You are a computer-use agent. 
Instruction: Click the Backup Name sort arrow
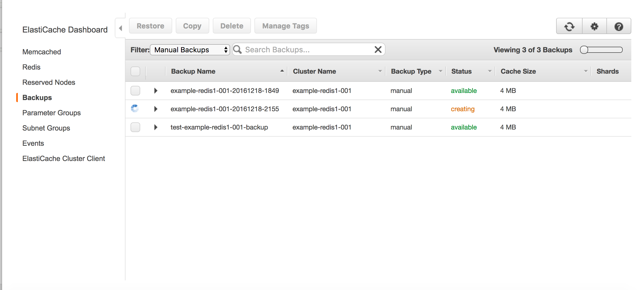281,71
